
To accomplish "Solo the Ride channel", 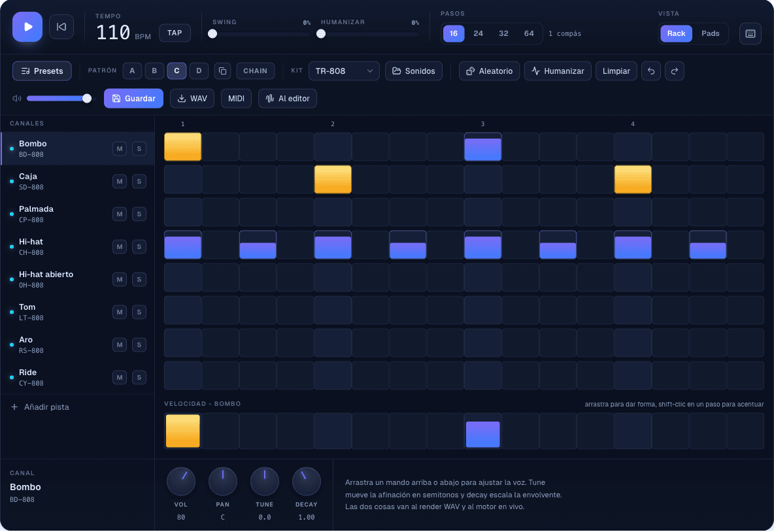I will pos(139,378).
